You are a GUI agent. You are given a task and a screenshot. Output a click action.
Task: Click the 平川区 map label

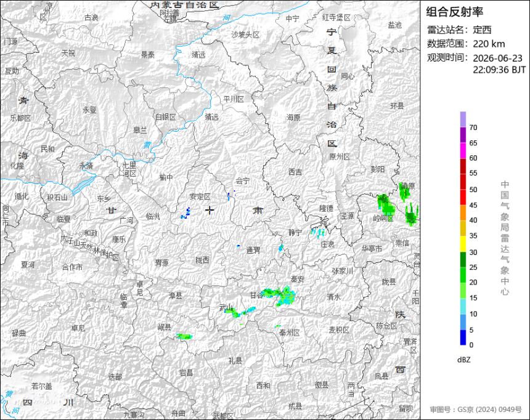pos(234,99)
